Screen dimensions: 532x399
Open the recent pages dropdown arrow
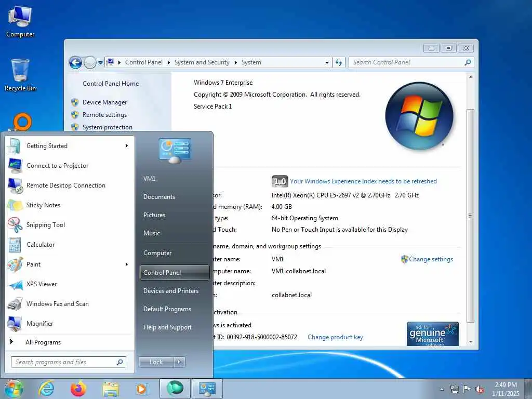click(100, 63)
